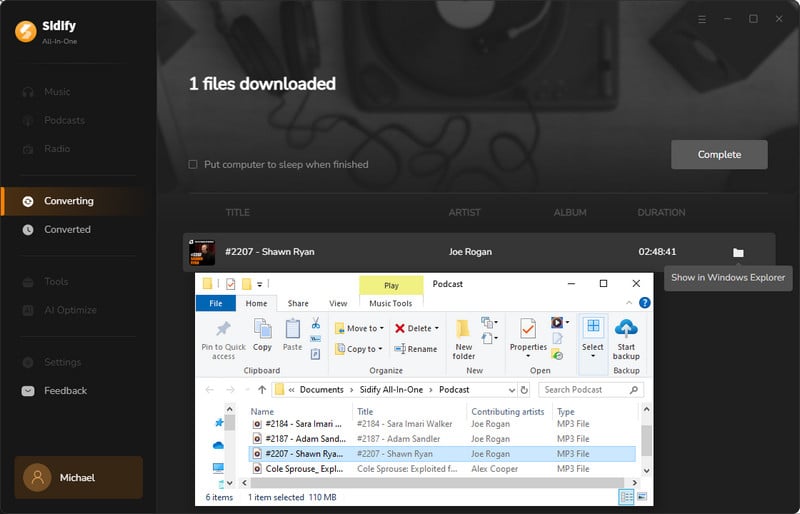This screenshot has height=514, width=800.
Task: Click the Paste ribbon button
Action: (x=292, y=335)
